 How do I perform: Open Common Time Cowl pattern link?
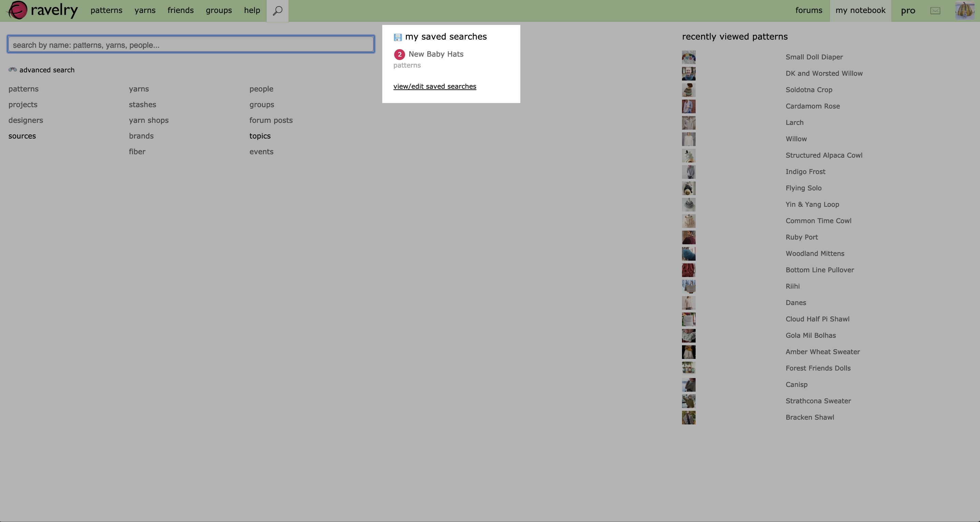coord(818,221)
